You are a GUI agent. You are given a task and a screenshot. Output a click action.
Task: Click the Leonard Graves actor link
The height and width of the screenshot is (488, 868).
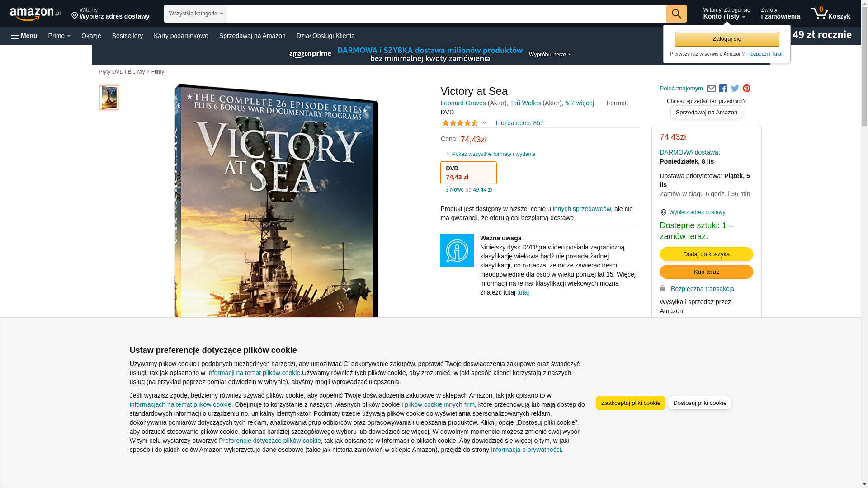tap(462, 103)
